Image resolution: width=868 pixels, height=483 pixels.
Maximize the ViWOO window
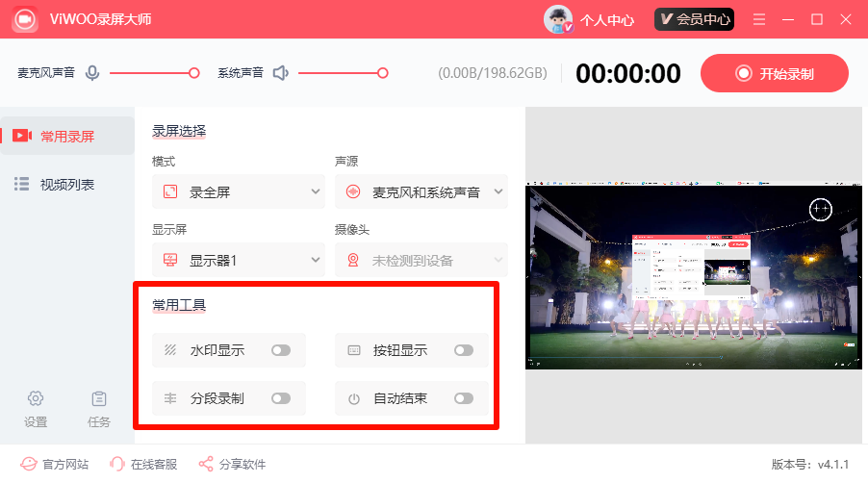pos(817,19)
